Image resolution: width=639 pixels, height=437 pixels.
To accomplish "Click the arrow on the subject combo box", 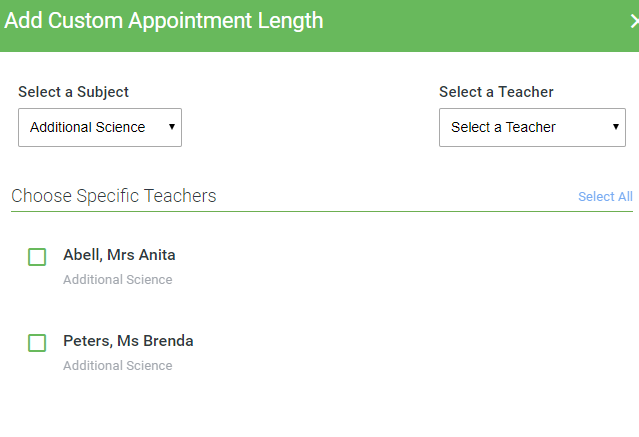I will point(172,128).
